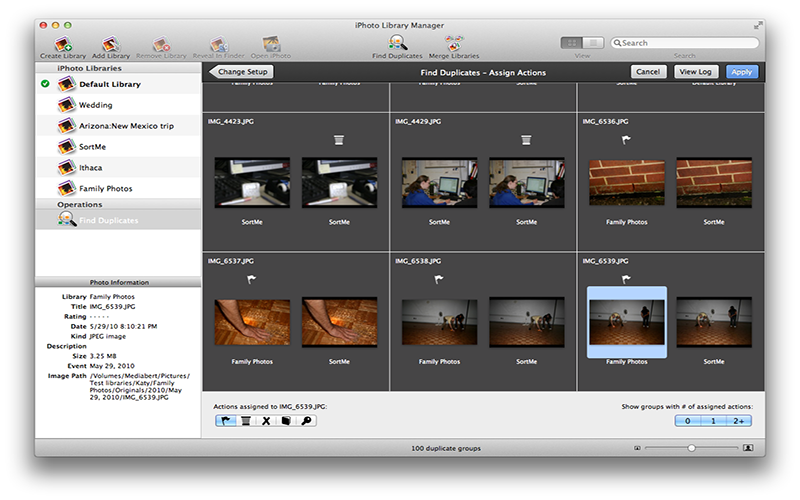This screenshot has height=500, width=800.
Task: Click the Create Library toolbar icon
Action: pyautogui.click(x=63, y=45)
